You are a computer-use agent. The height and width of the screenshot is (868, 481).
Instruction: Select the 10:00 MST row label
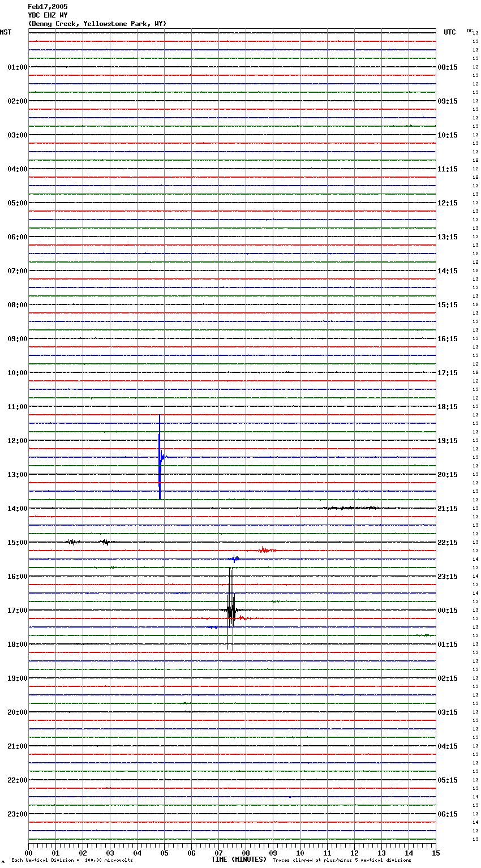tap(17, 373)
